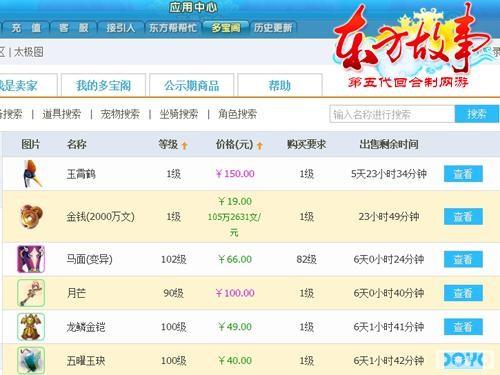Choose the 坐骑搜索 filter link

point(179,114)
